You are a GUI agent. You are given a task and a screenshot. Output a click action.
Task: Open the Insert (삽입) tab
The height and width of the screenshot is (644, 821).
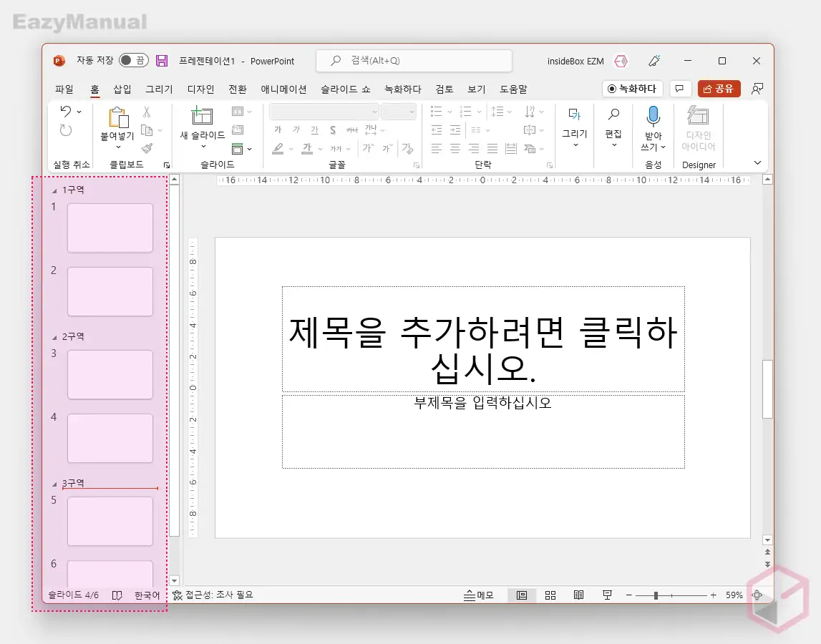click(x=122, y=89)
